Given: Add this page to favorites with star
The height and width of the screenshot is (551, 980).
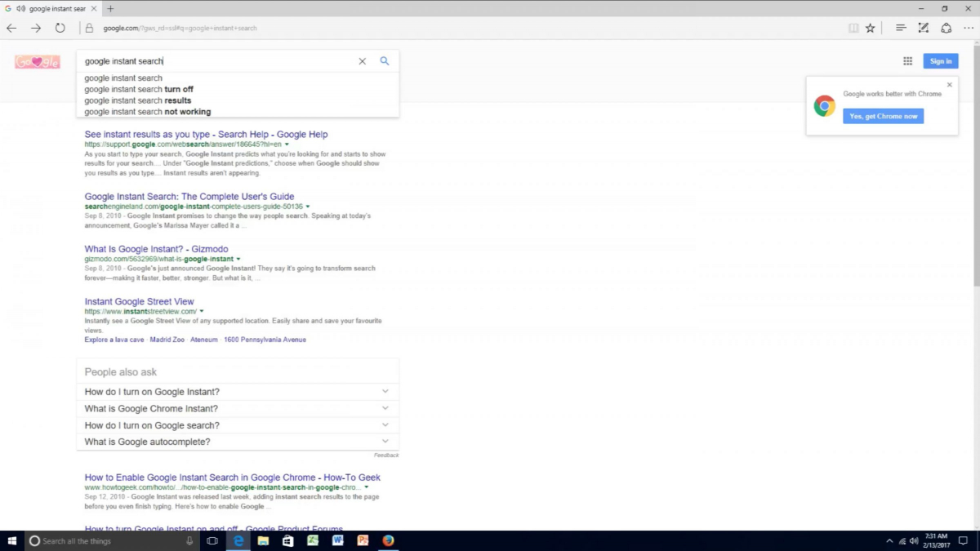Looking at the screenshot, I should (x=871, y=28).
